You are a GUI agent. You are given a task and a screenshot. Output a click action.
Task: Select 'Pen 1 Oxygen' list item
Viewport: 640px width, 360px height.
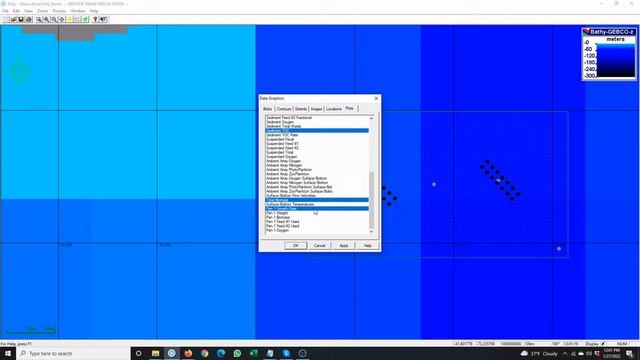pyautogui.click(x=317, y=230)
